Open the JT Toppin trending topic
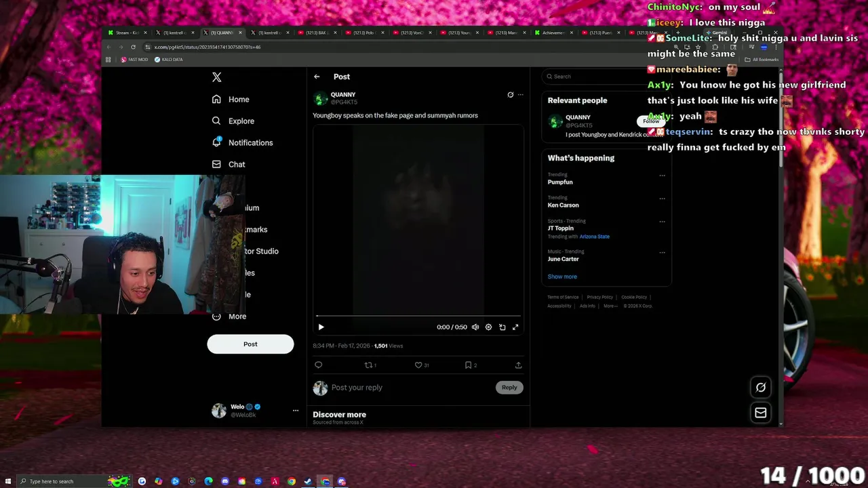The image size is (868, 488). (561, 228)
